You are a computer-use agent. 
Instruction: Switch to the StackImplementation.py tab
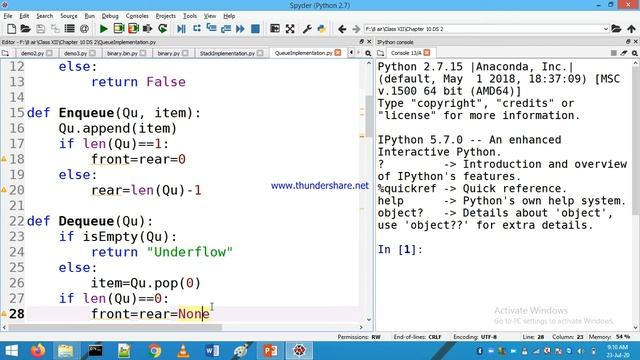coord(227,53)
